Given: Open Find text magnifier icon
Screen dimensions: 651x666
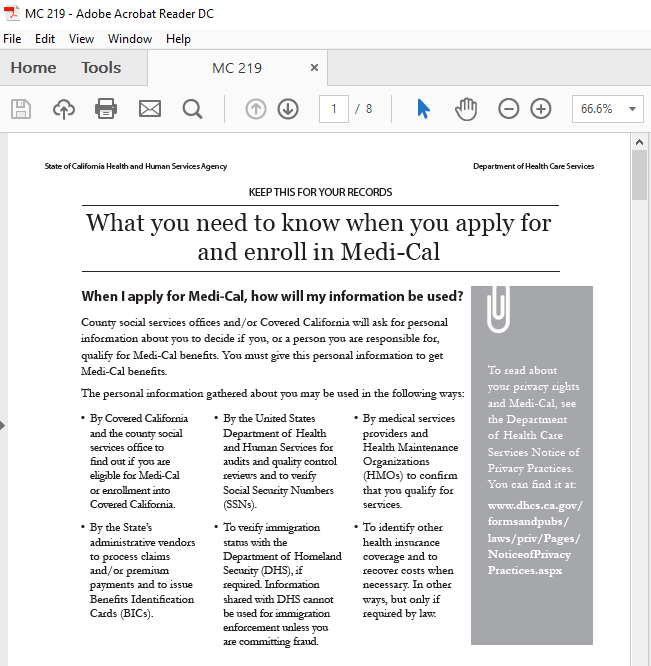Looking at the screenshot, I should click(192, 109).
